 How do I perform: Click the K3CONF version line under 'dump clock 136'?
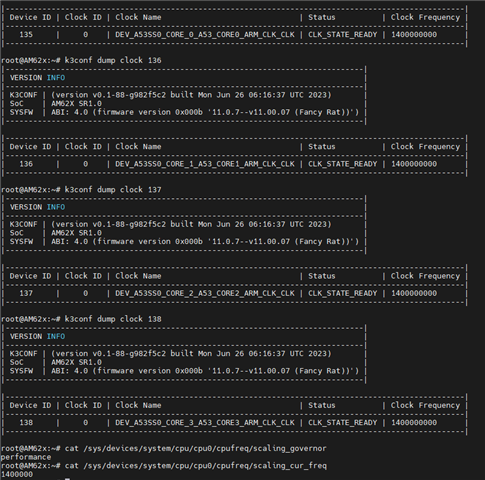pyautogui.click(x=171, y=95)
